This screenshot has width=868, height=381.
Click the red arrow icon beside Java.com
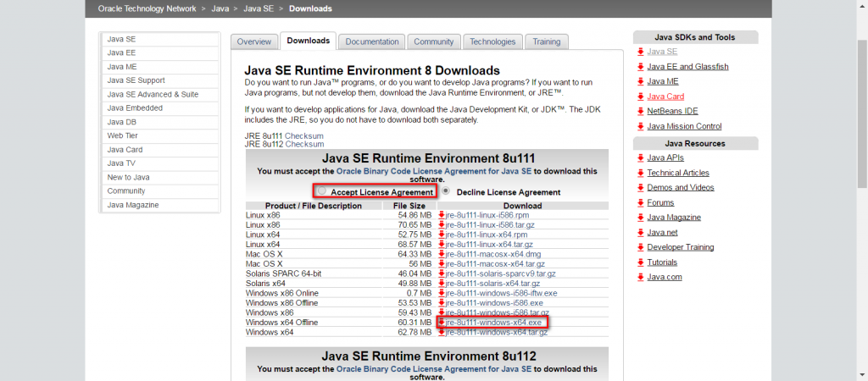pyautogui.click(x=641, y=277)
